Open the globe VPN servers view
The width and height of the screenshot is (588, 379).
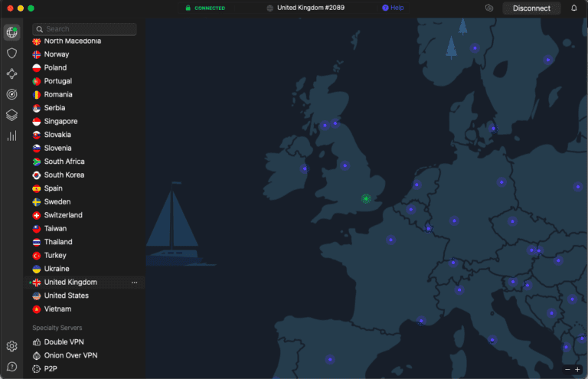(11, 32)
